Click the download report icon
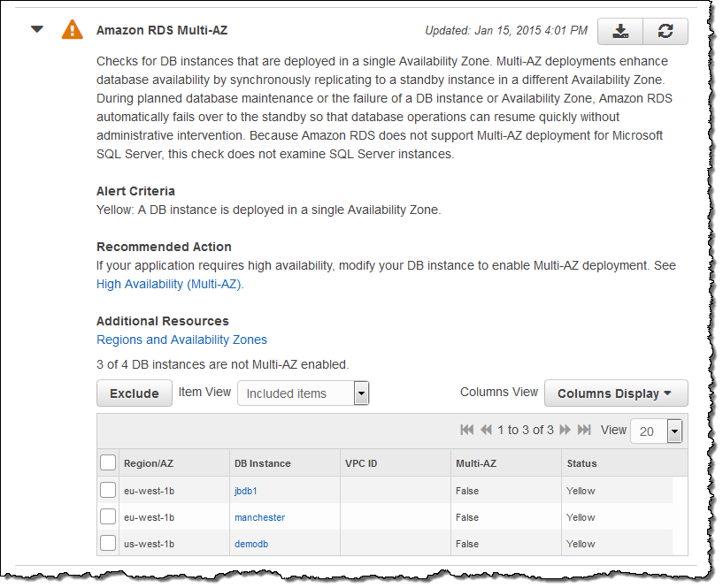723x588 pixels. click(x=620, y=31)
